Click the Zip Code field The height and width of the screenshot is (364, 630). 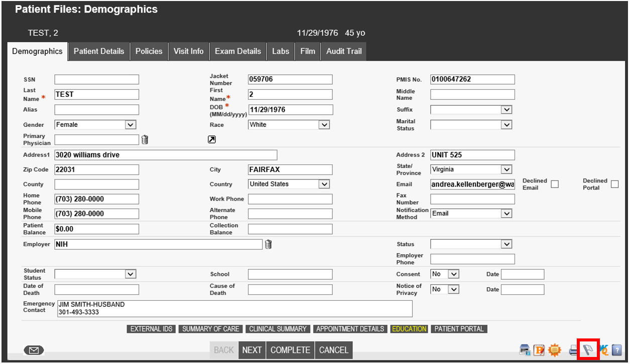tap(97, 169)
